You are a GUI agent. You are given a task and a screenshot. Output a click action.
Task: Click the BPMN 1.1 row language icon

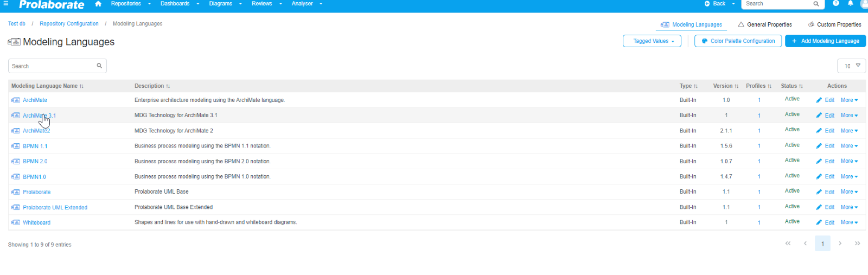point(16,146)
